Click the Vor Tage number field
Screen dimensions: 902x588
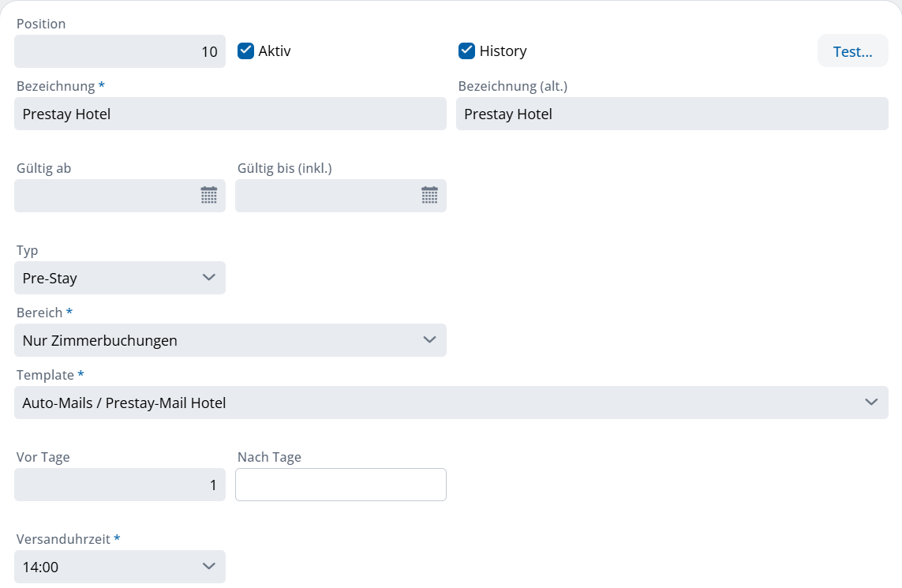118,485
